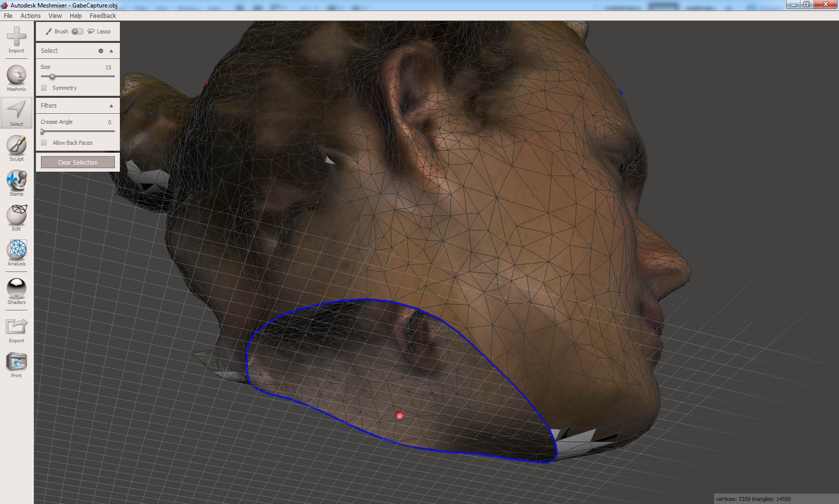This screenshot has width=839, height=504.
Task: Enable the Symmetry checkbox
Action: pos(44,88)
